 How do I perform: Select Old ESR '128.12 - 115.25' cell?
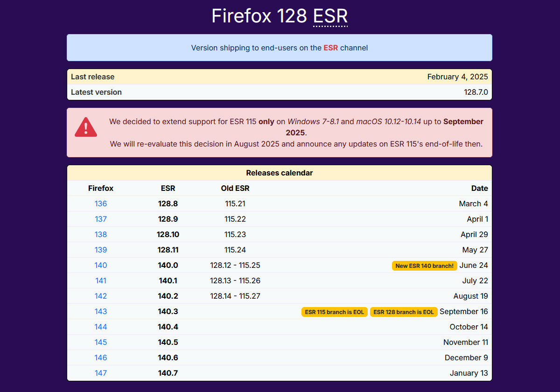click(235, 265)
